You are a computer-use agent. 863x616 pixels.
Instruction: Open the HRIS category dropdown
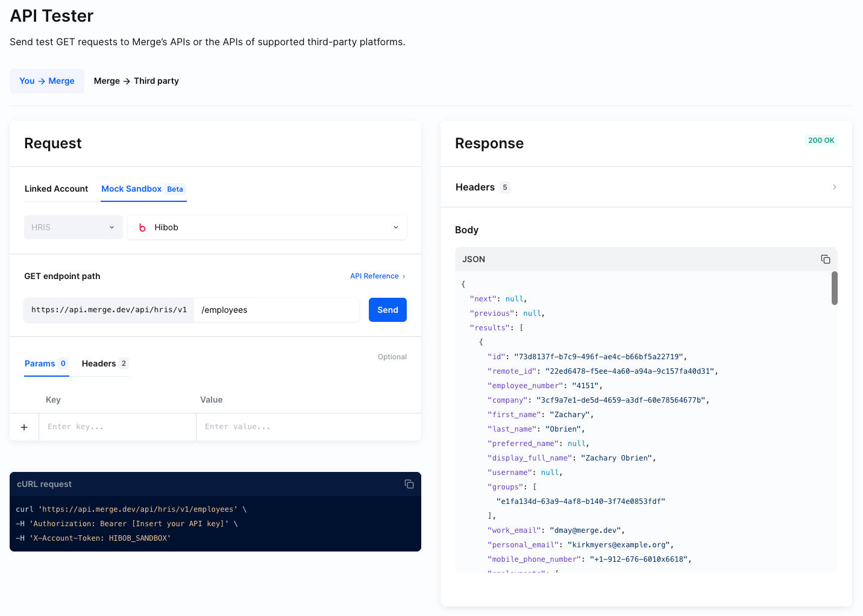[x=74, y=227]
